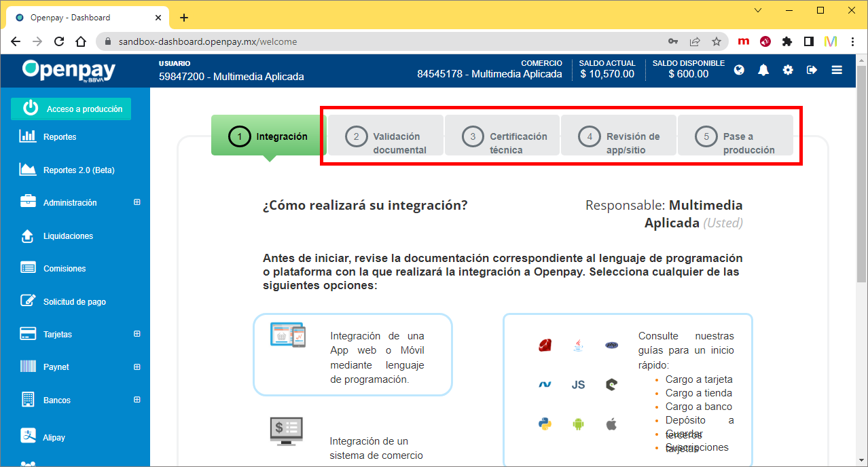
Task: Click the Tarjetas credit card icon
Action: click(28, 334)
